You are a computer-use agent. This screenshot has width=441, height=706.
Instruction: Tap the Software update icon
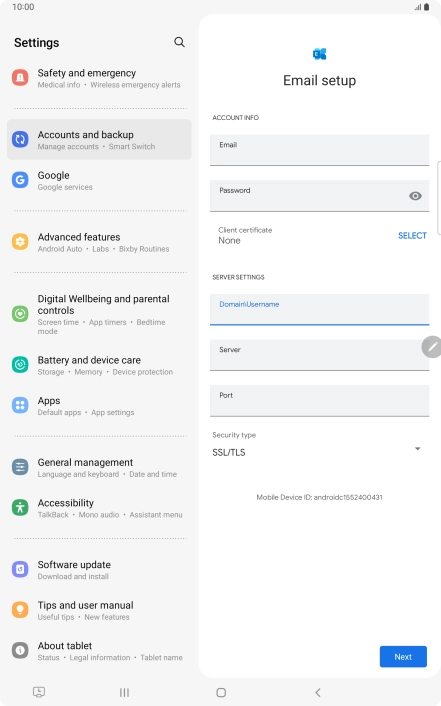20,569
